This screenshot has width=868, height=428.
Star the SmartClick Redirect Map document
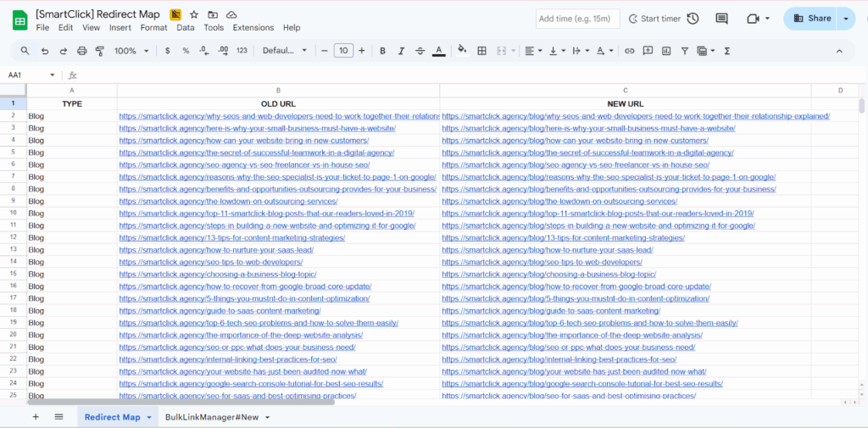pyautogui.click(x=194, y=14)
